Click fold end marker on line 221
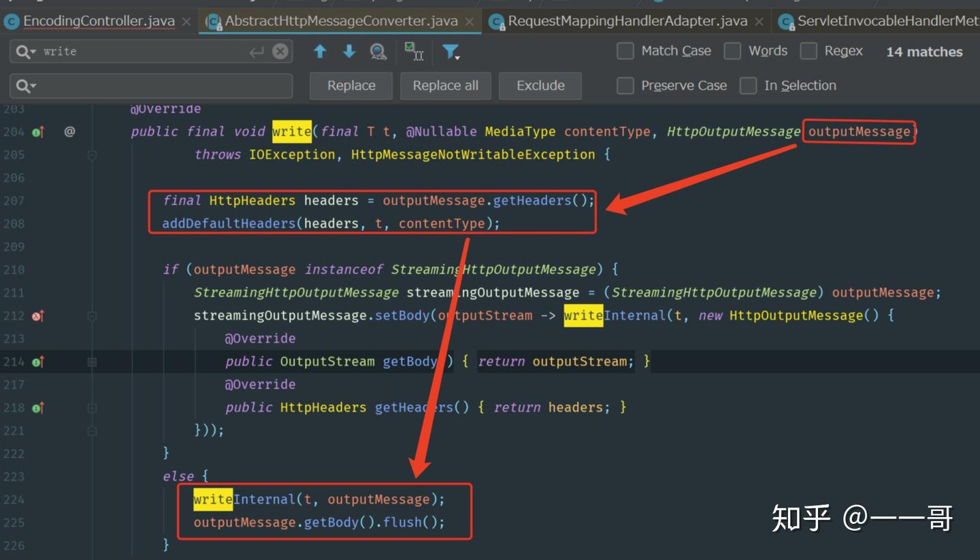 coord(92,431)
